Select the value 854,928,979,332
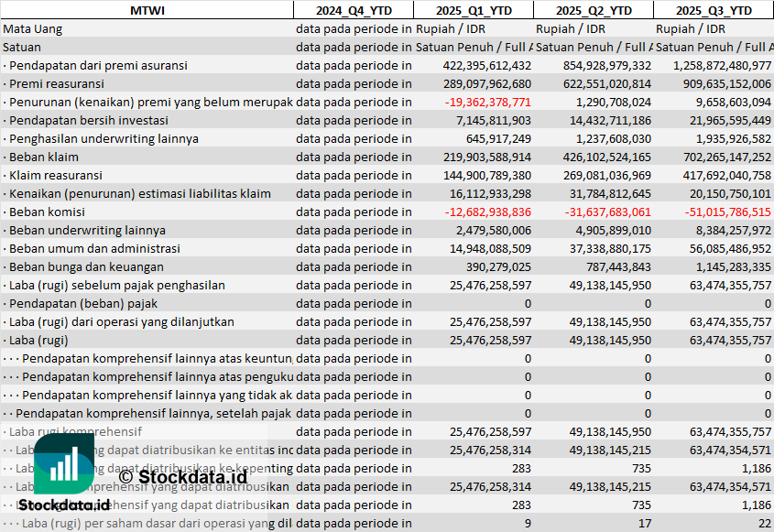 (607, 66)
